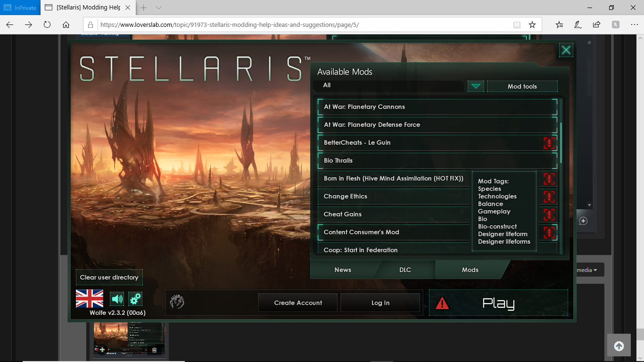Switch to the News tab
Image resolution: width=644 pixels, height=362 pixels.
(x=343, y=270)
